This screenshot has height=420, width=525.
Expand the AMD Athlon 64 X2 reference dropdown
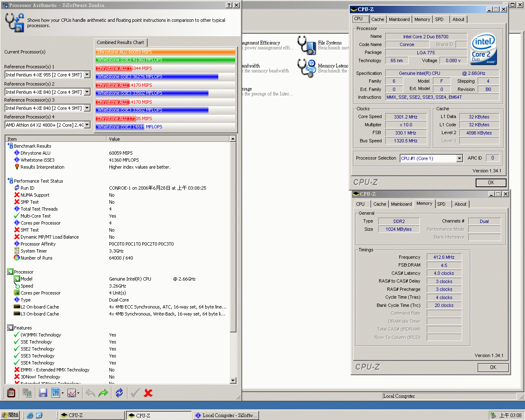point(87,125)
